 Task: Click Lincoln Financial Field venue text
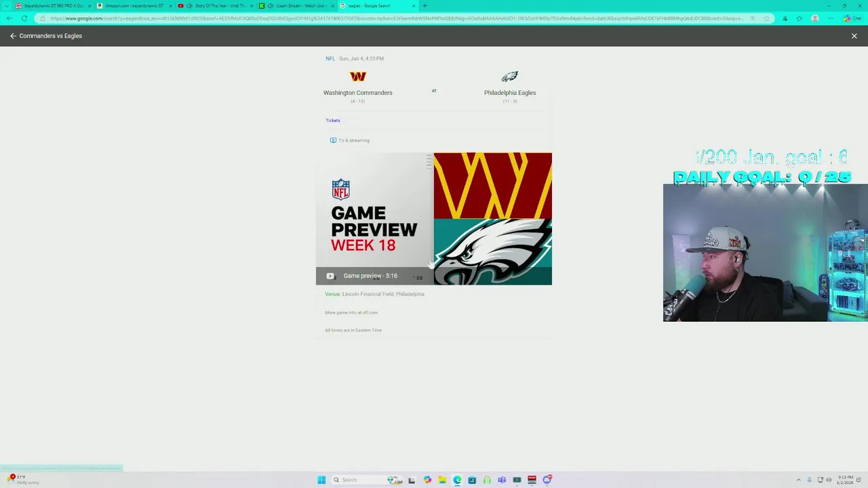click(x=383, y=294)
